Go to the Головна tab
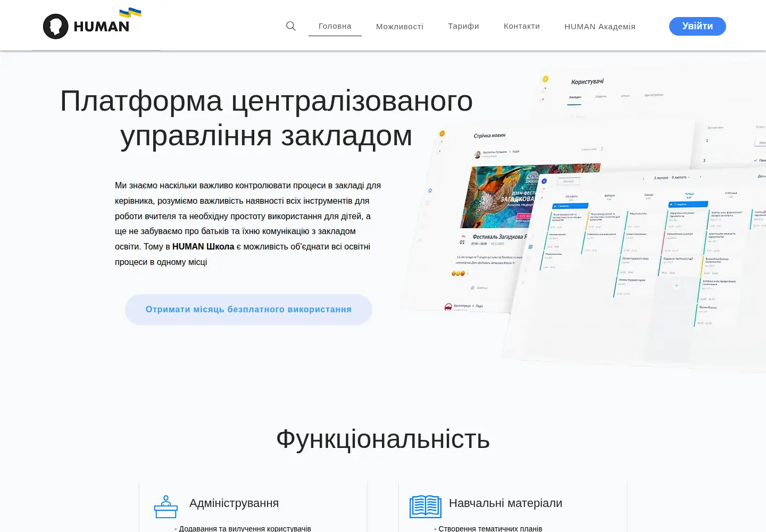 pos(335,26)
